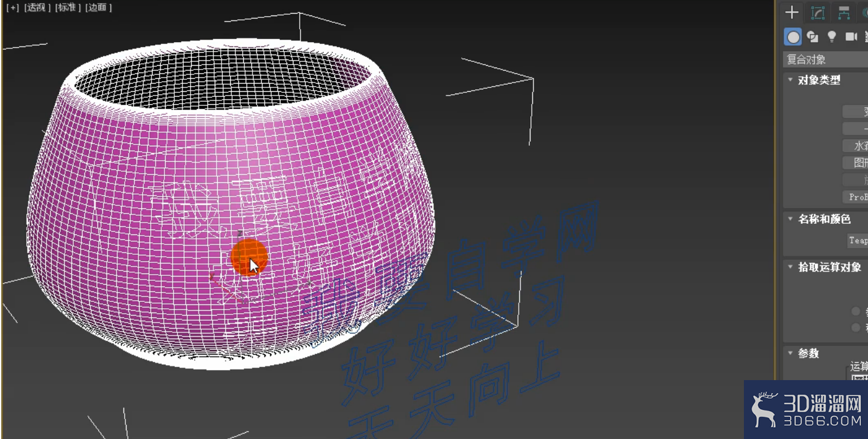Open the [透视] perspective viewport menu
The width and height of the screenshot is (868, 439).
pos(37,8)
